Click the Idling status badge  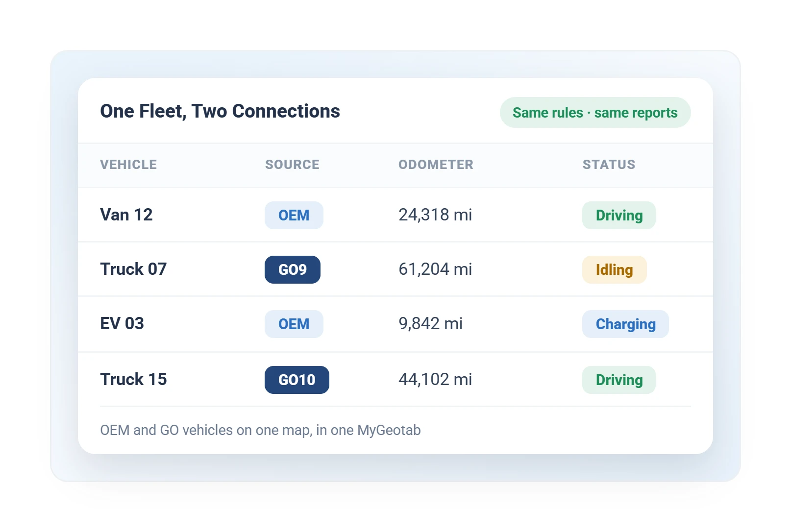tap(615, 269)
